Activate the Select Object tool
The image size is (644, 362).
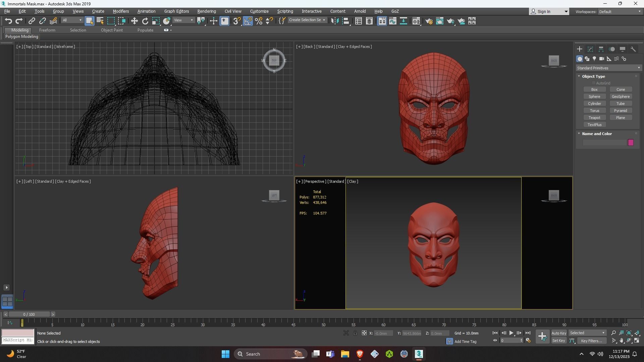(89, 21)
